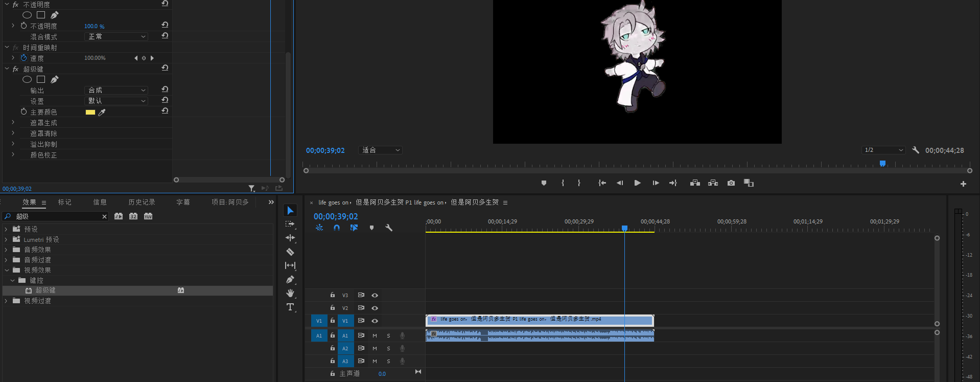Filter by YUV effects icon
Image resolution: width=980 pixels, height=382 pixels.
click(x=148, y=216)
